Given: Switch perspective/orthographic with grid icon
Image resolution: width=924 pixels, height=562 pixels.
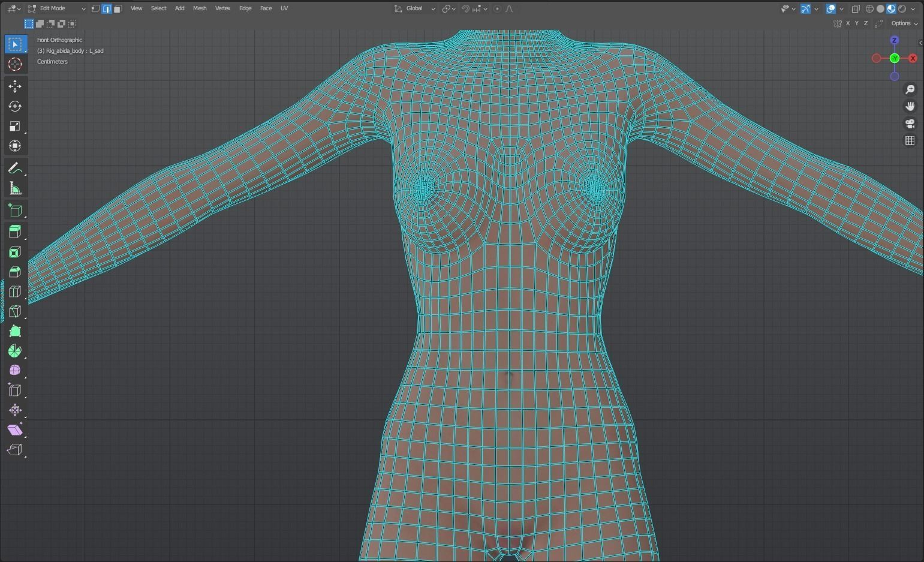Looking at the screenshot, I should point(910,140).
